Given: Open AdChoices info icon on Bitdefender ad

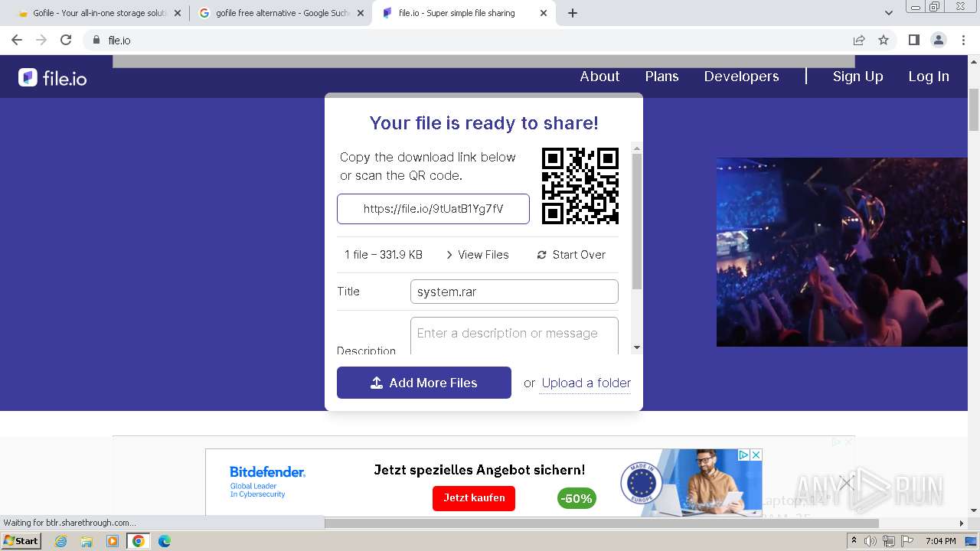Looking at the screenshot, I should click(x=743, y=455).
